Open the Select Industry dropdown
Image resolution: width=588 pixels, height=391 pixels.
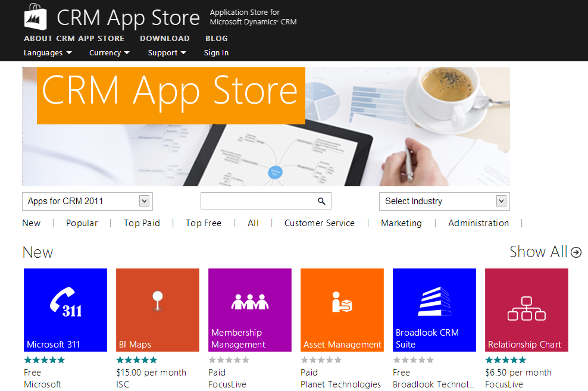[445, 201]
